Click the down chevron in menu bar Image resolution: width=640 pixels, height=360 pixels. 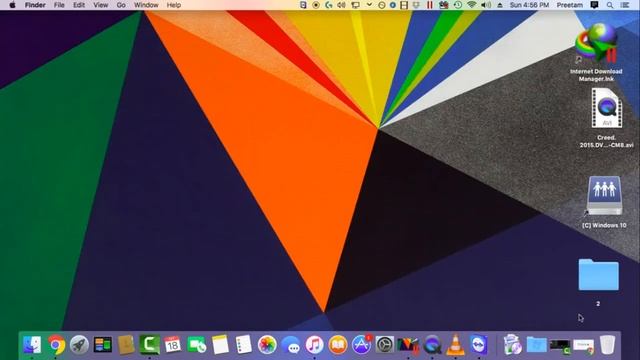click(369, 5)
